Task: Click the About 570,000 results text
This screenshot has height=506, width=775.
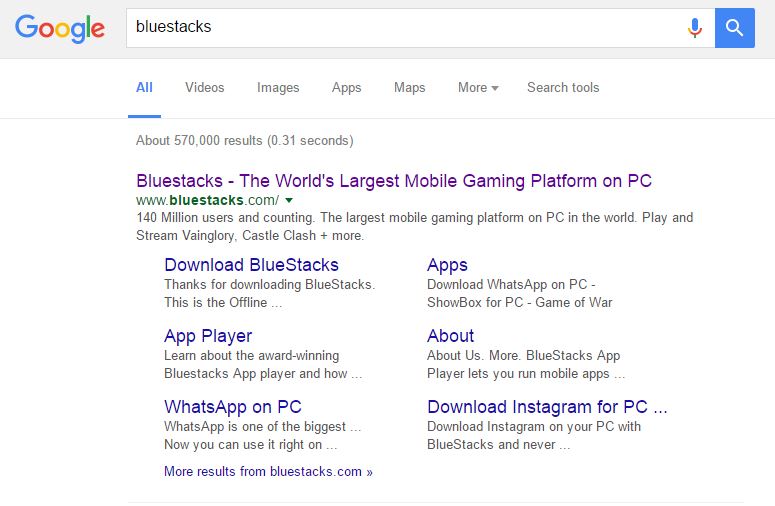Action: click(245, 140)
